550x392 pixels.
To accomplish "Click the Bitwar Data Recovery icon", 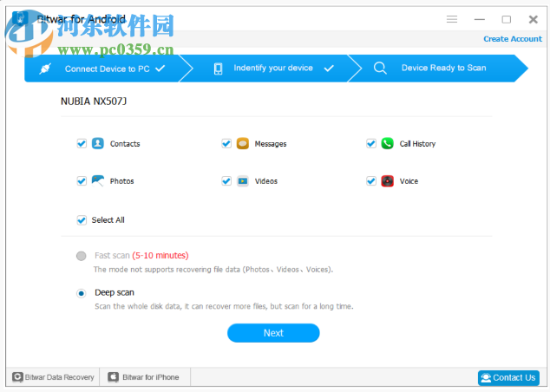I will [x=17, y=377].
